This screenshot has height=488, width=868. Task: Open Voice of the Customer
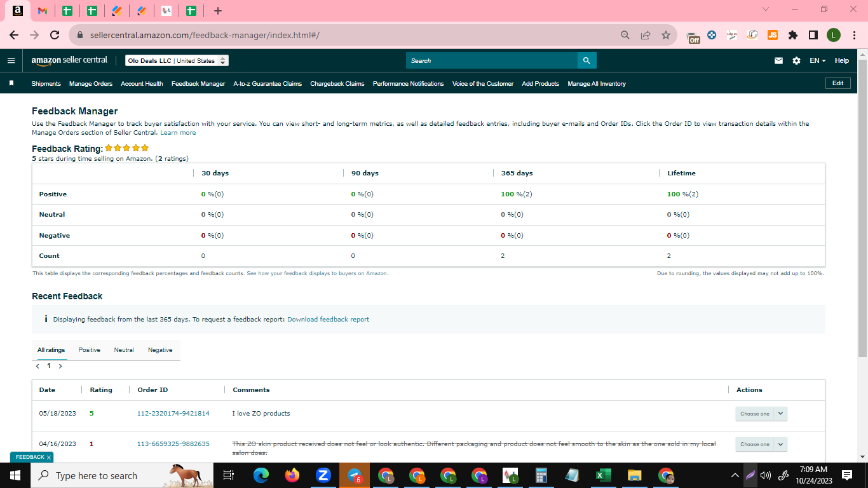(x=483, y=83)
